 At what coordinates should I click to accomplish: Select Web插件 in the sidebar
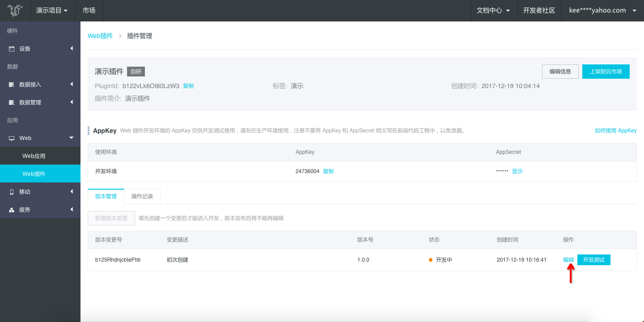pyautogui.click(x=40, y=174)
